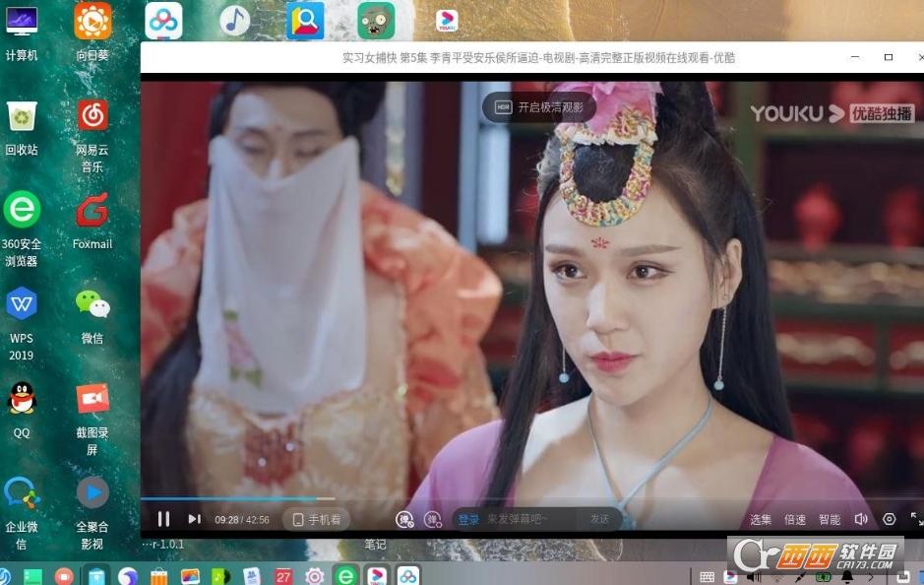Pause the Youku video playback
Screen dimensions: 924x585
pyautogui.click(x=163, y=519)
